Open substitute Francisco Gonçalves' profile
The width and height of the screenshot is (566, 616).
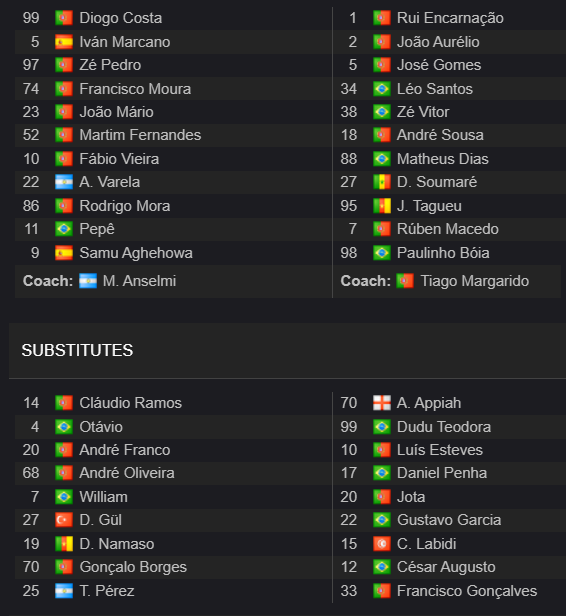point(467,591)
